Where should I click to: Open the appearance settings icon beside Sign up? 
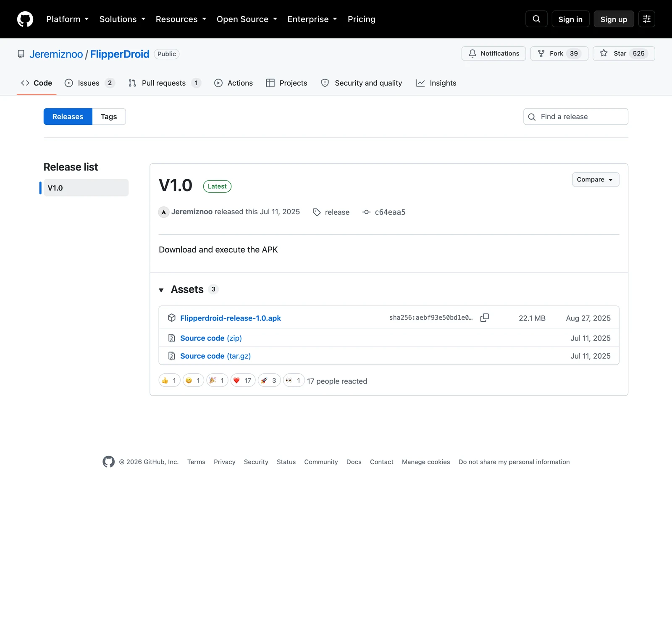[x=647, y=19]
